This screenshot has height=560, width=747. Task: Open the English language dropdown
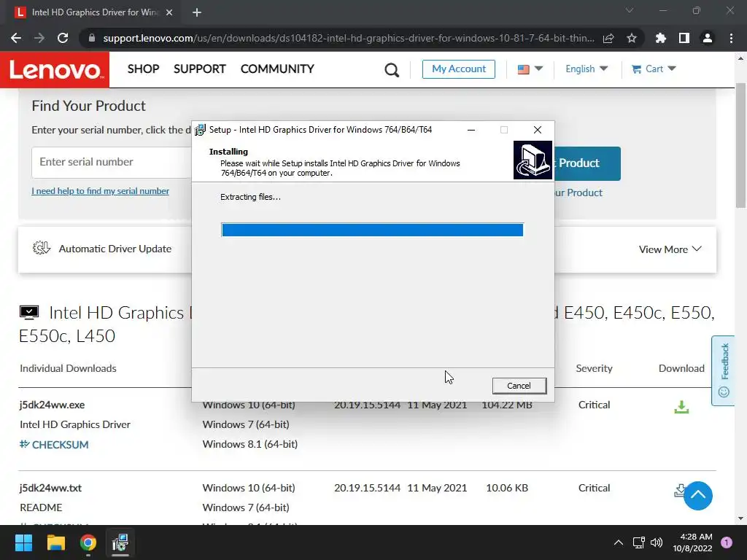point(587,69)
